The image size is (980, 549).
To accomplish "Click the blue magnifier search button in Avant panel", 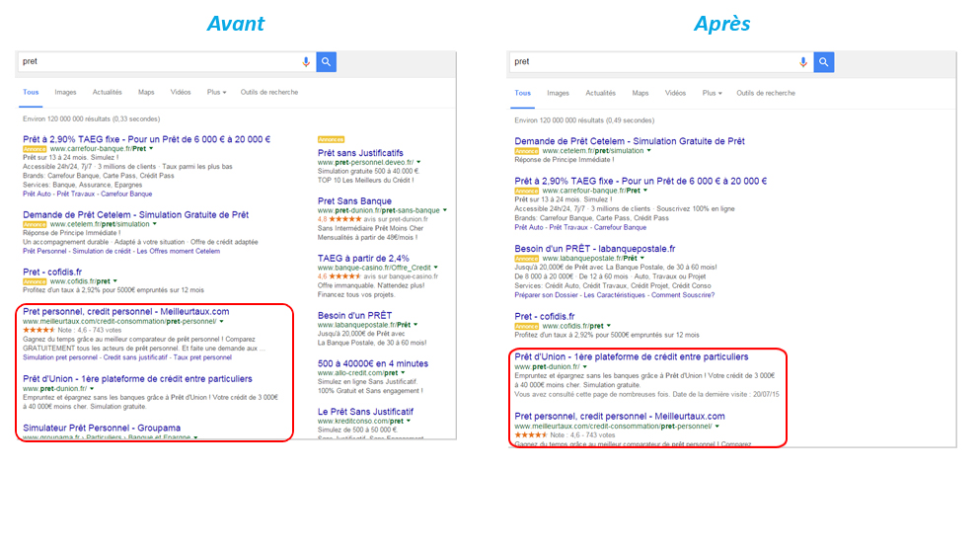I will pyautogui.click(x=327, y=62).
